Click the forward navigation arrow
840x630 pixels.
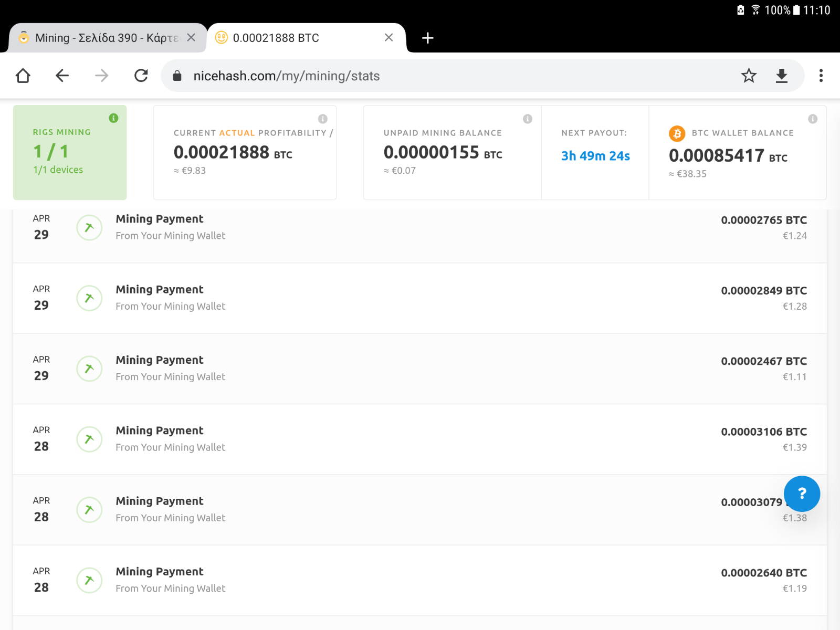101,76
